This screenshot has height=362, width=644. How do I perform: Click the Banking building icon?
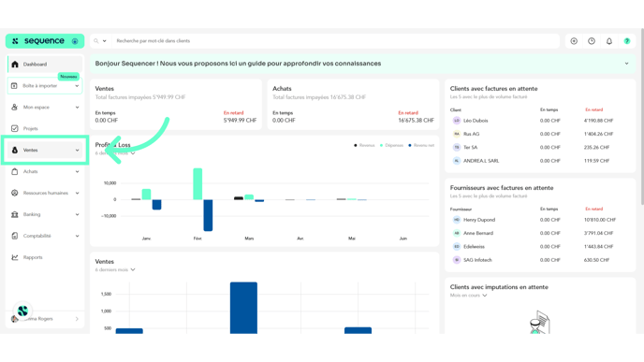[15, 214]
